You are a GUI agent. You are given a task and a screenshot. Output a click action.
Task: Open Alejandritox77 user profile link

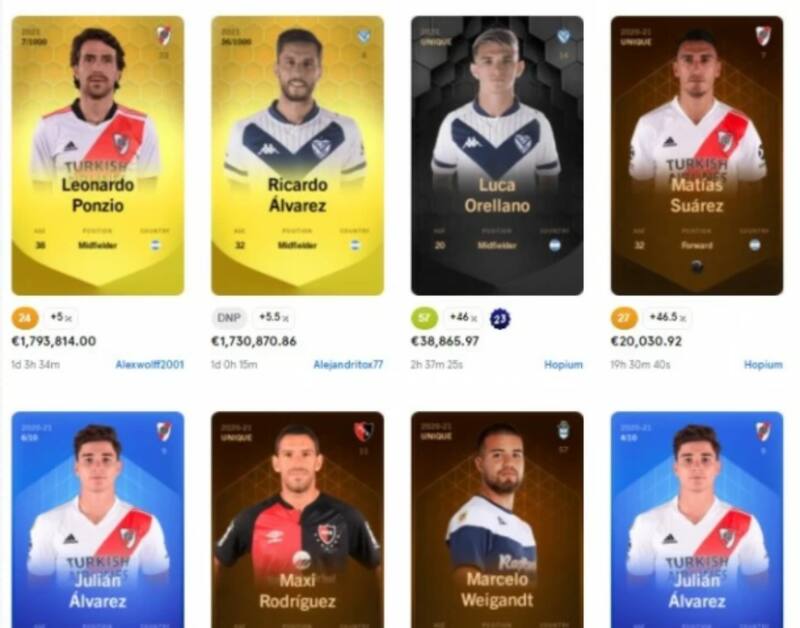point(348,365)
